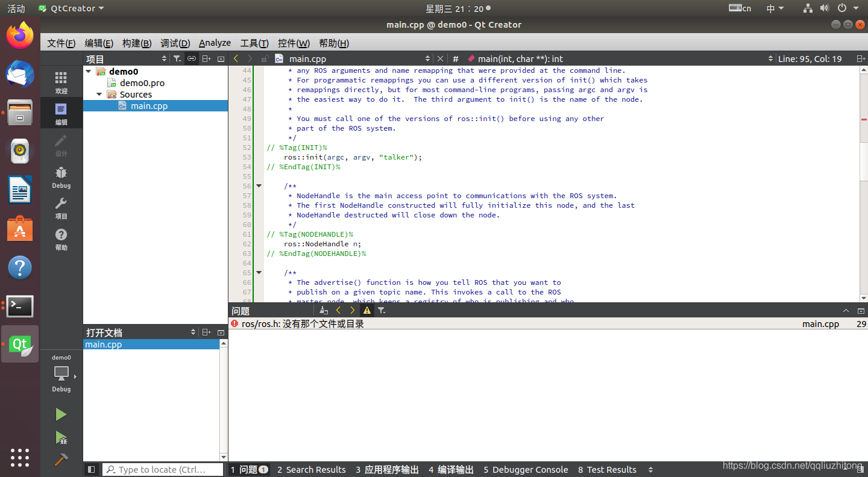Close the main.cpp document with X
Image resolution: width=868 pixels, height=477 pixels.
point(440,58)
